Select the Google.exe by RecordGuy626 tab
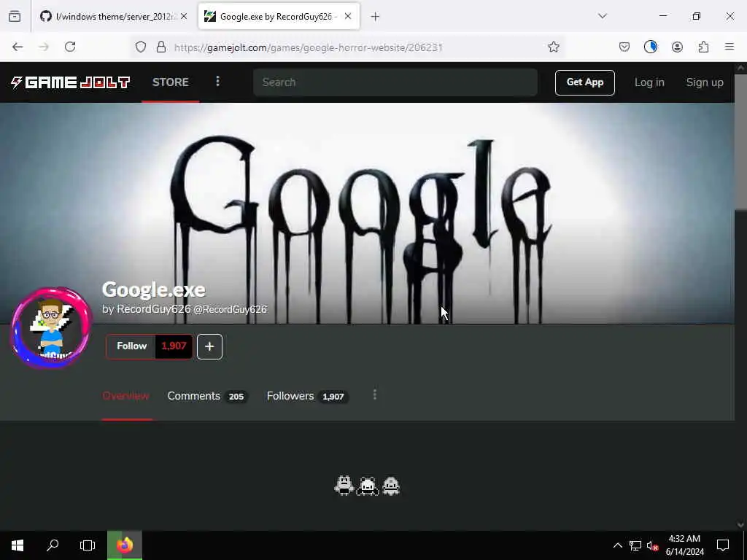Viewport: 747px width, 560px height. coord(279,17)
